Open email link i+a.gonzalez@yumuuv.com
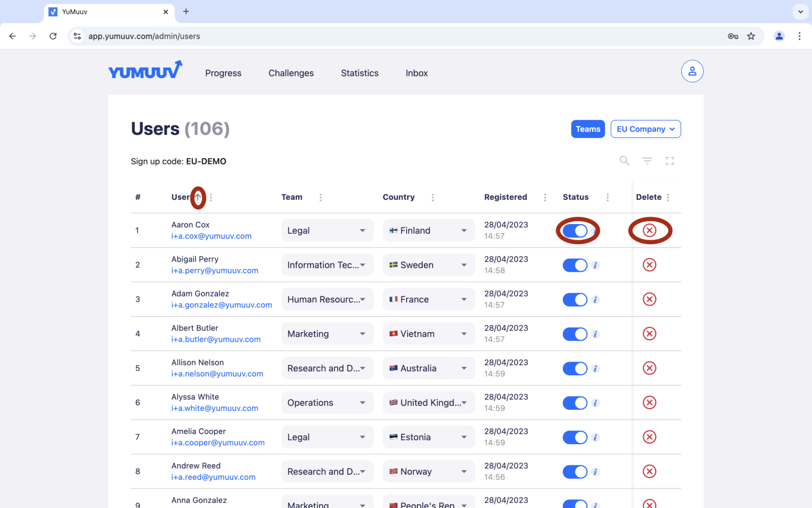 [x=222, y=305]
